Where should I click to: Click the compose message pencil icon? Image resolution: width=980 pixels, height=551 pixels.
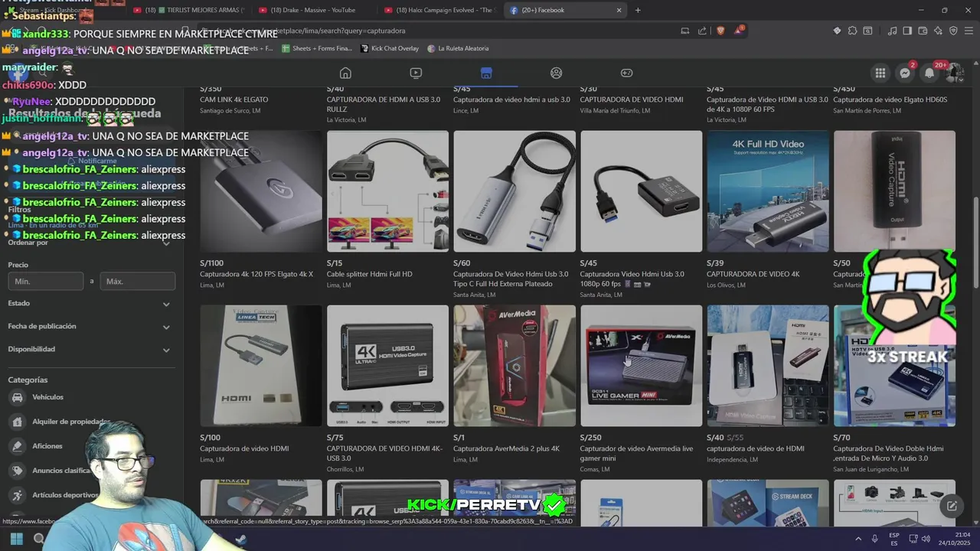[x=952, y=506]
